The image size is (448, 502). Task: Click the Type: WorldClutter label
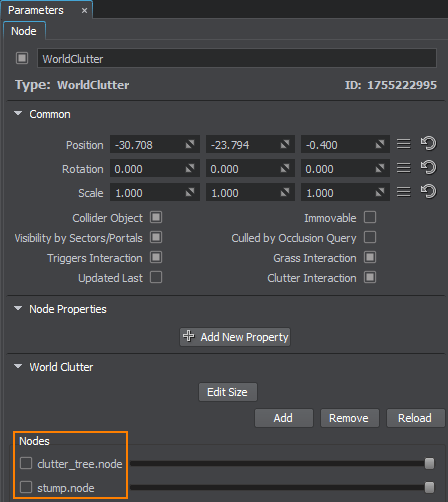coord(72,85)
